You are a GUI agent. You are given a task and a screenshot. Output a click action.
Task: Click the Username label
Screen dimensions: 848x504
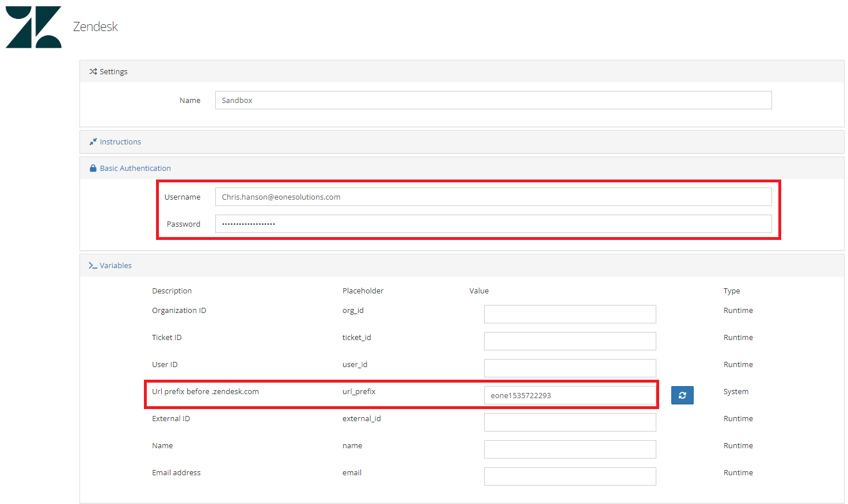tap(182, 197)
